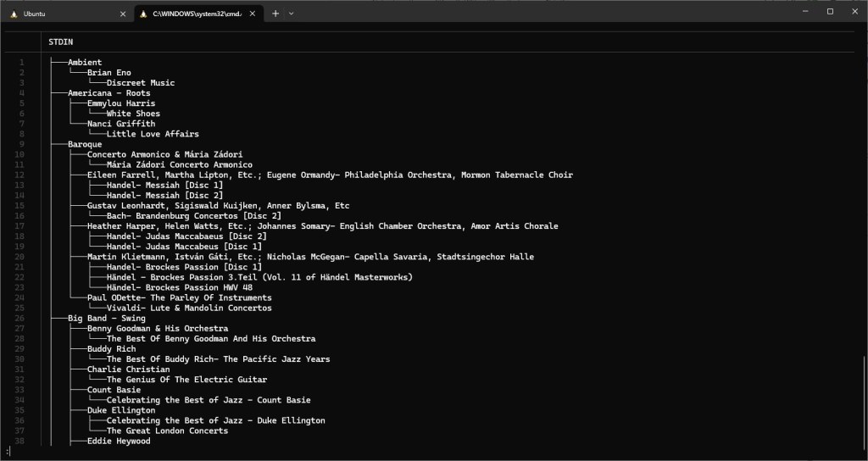The width and height of the screenshot is (868, 461).
Task: Open a new terminal tab with plus button
Action: 275,14
